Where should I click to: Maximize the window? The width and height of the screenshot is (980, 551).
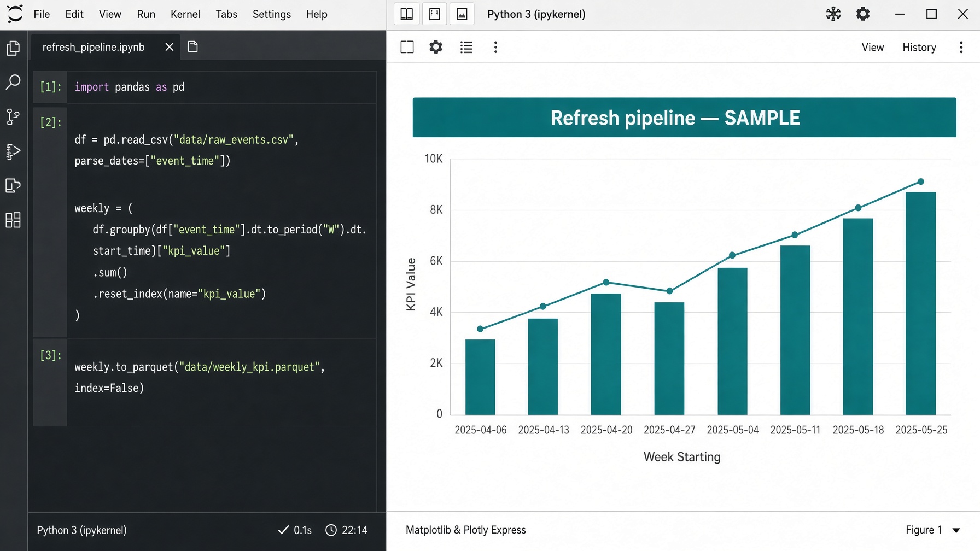tap(932, 14)
